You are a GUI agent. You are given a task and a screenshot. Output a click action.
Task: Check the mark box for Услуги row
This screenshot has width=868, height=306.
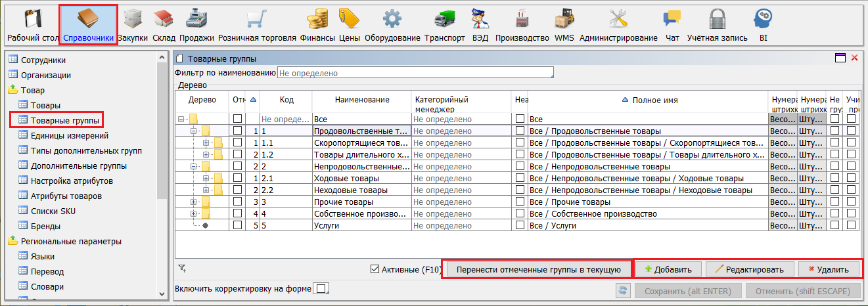pos(237,225)
